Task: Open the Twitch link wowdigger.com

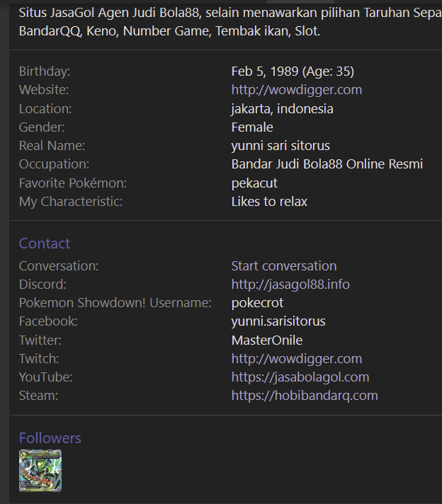Action: (297, 359)
